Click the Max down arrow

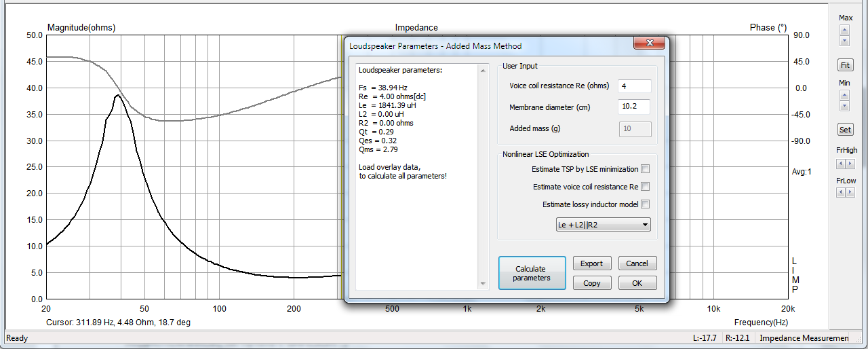(844, 41)
